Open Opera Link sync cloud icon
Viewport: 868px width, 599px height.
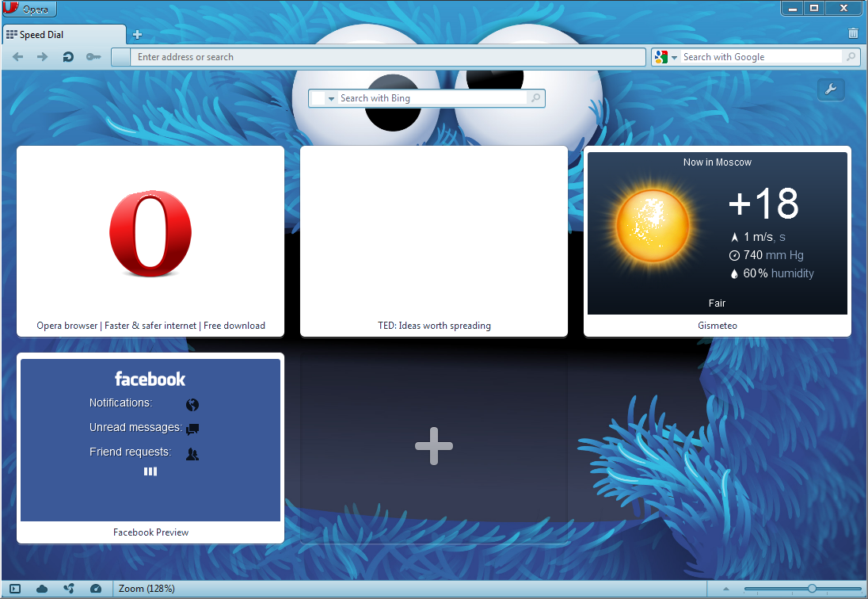[42, 588]
